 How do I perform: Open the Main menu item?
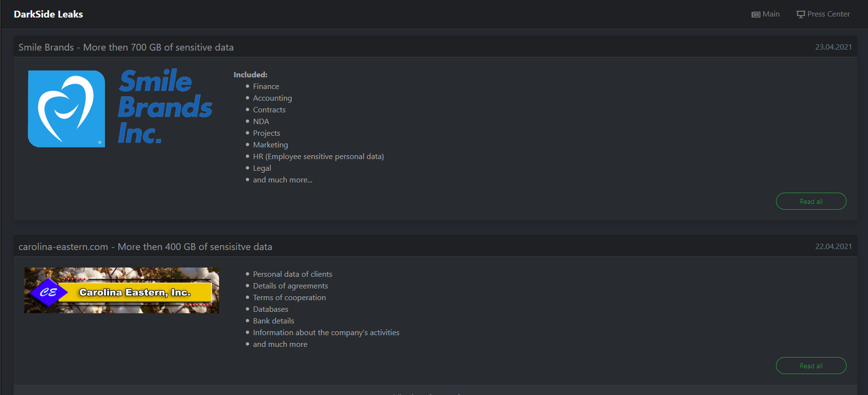tap(766, 14)
